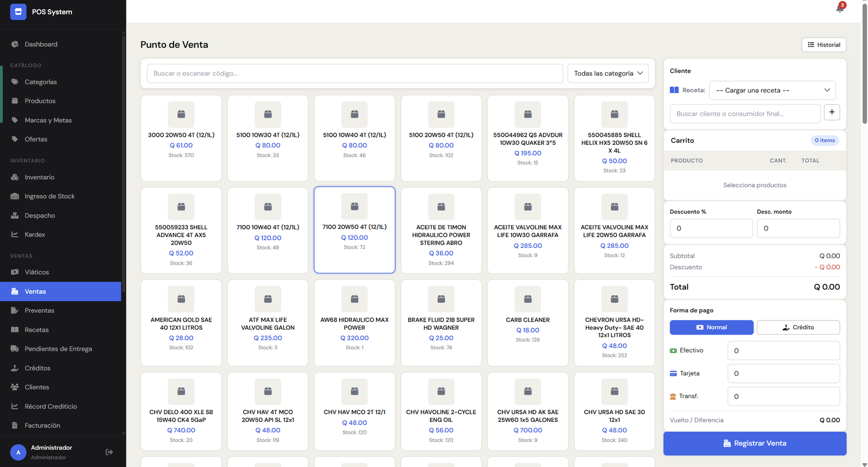Click the Ingreso de Stock icon
The image size is (868, 467).
(15, 196)
